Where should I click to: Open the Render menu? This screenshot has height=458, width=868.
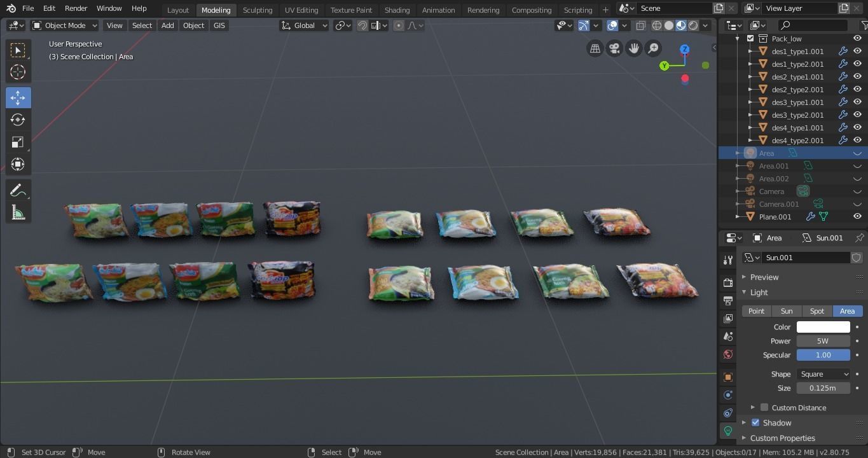tap(76, 8)
